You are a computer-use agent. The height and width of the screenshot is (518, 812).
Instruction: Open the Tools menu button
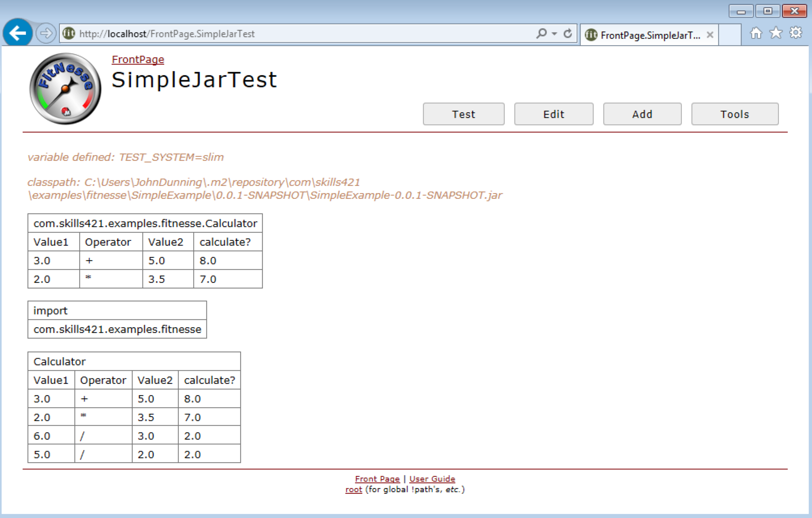pyautogui.click(x=734, y=114)
